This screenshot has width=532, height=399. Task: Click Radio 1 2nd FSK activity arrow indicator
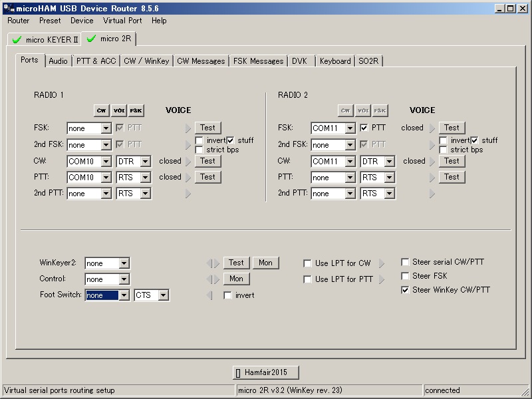(x=188, y=145)
